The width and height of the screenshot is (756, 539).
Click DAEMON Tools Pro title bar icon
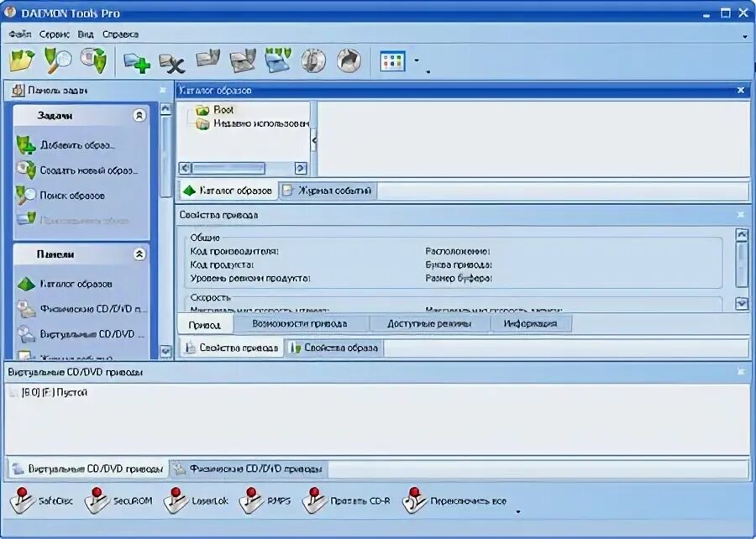coord(9,12)
